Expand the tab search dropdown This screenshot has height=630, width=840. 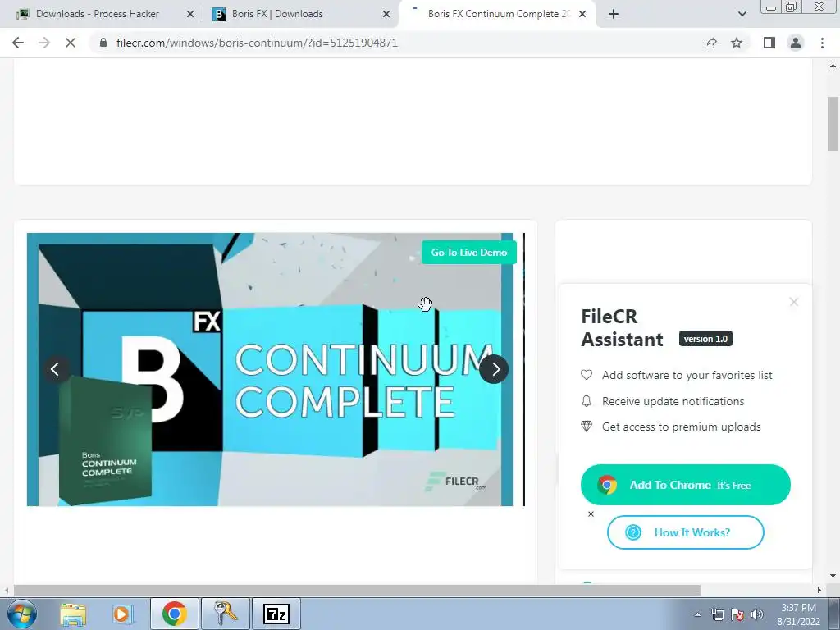click(742, 14)
